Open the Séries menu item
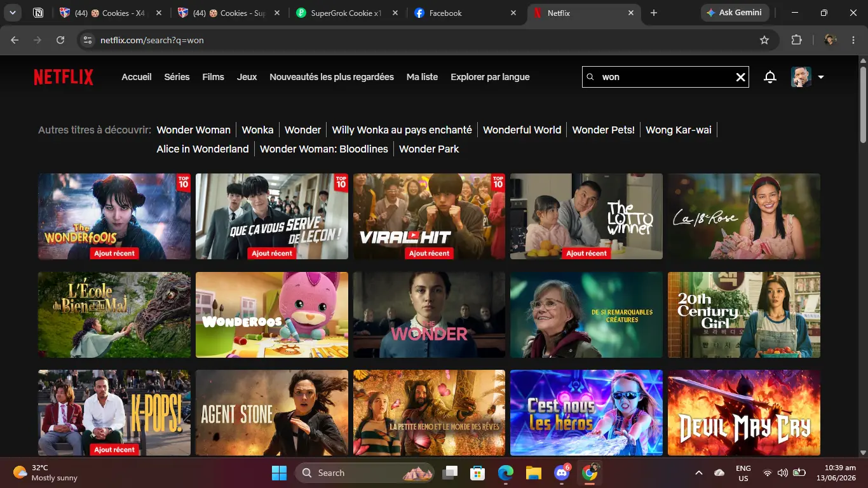 [177, 77]
